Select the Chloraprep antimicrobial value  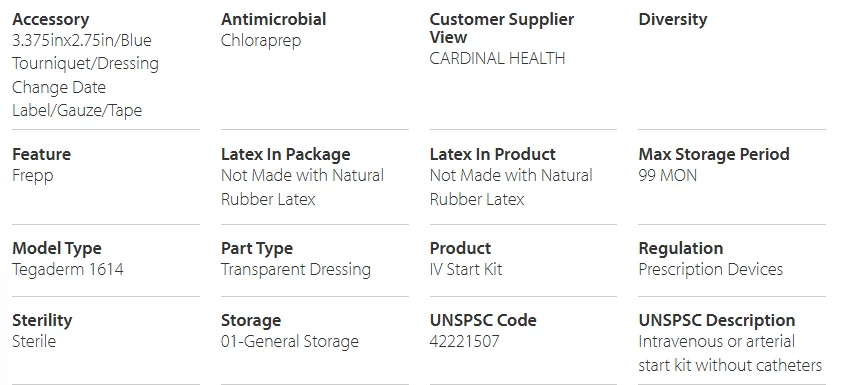261,41
